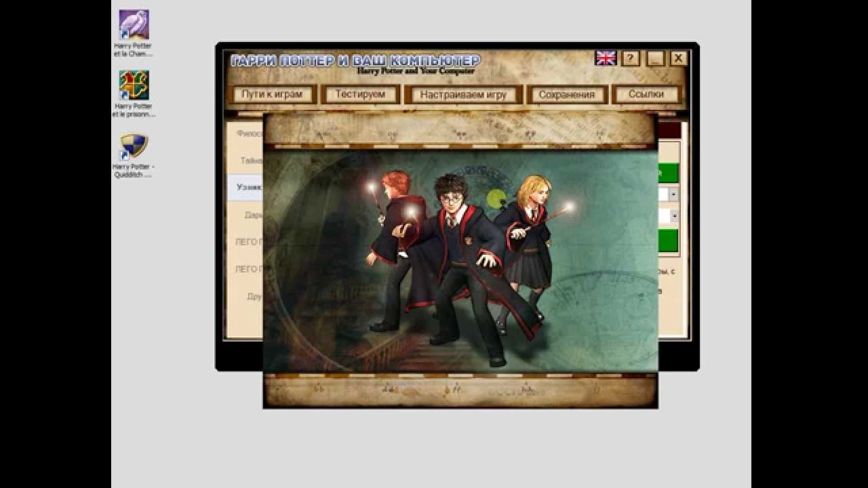The height and width of the screenshot is (488, 868).
Task: Go to the "Сохранения" tab
Action: pyautogui.click(x=566, y=94)
